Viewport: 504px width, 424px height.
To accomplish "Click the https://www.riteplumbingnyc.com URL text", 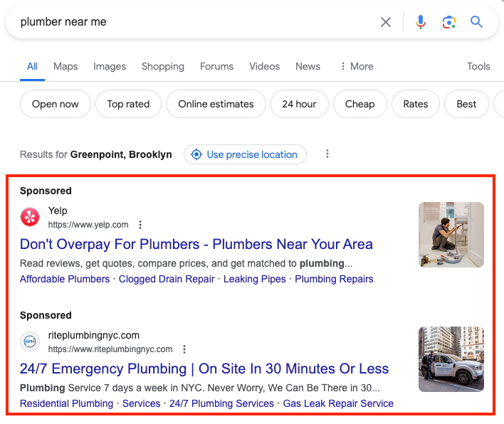I will 110,349.
